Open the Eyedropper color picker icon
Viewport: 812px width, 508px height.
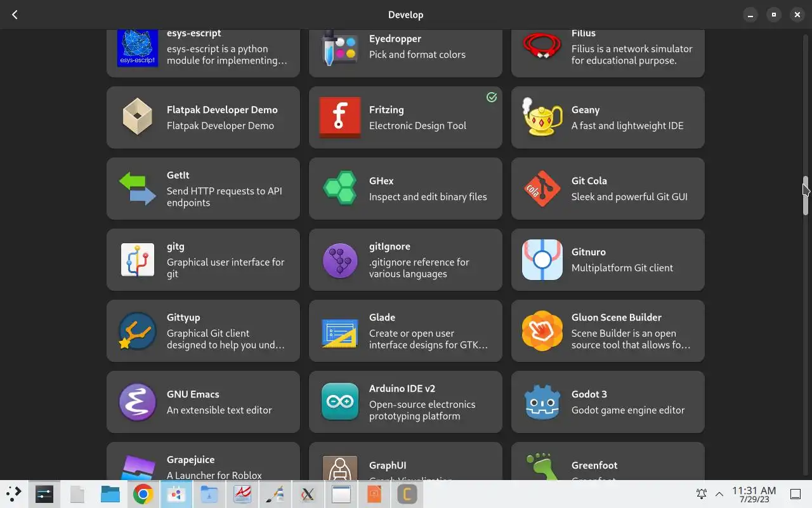click(x=340, y=47)
